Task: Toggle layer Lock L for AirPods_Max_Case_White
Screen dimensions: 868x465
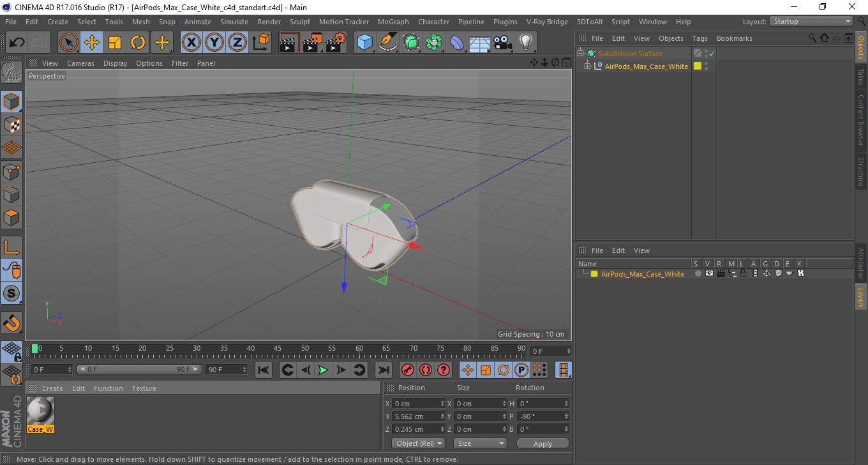Action: pos(744,273)
